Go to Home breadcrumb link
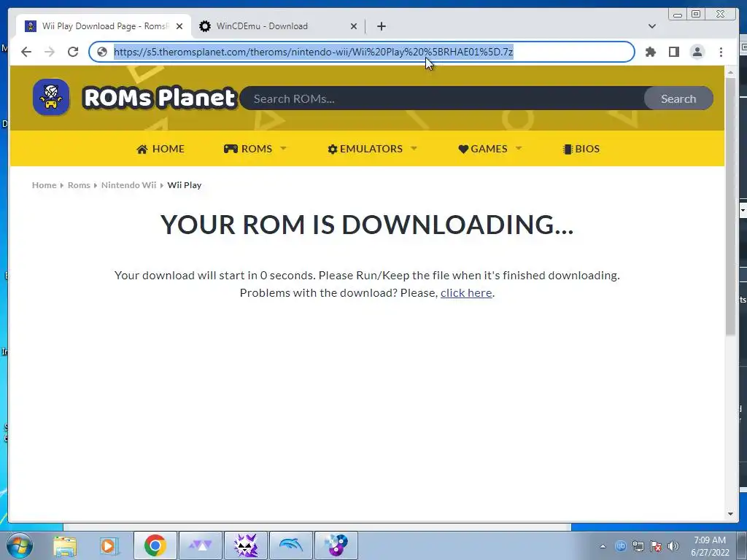Image resolution: width=747 pixels, height=560 pixels. (44, 185)
